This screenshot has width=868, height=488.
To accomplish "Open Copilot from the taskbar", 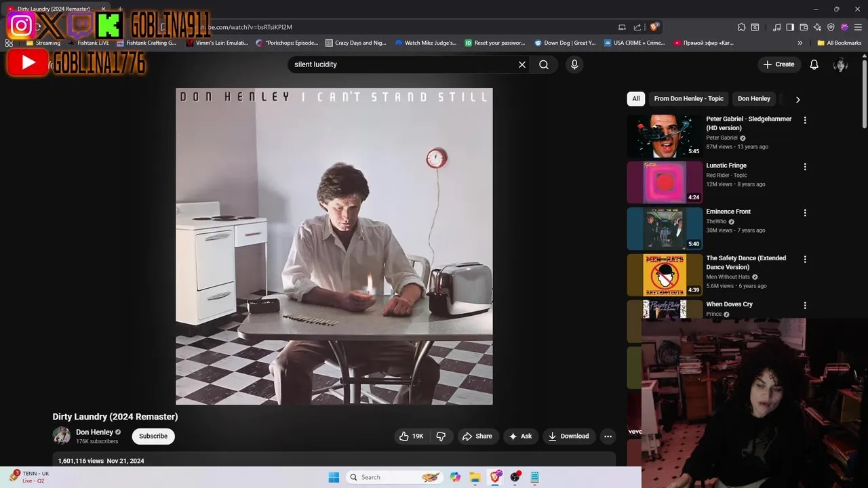I will pos(455,477).
